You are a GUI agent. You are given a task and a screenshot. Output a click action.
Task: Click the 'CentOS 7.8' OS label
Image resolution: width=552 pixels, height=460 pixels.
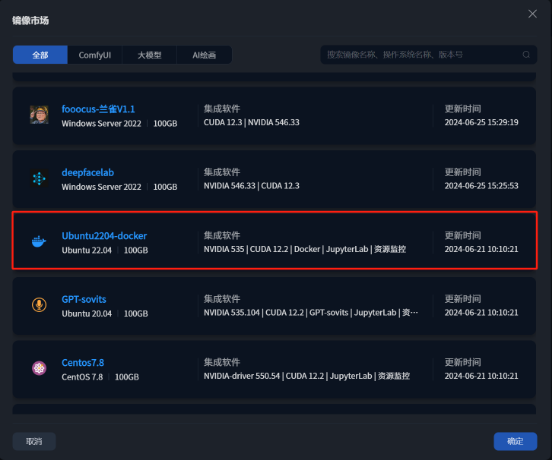click(x=82, y=377)
